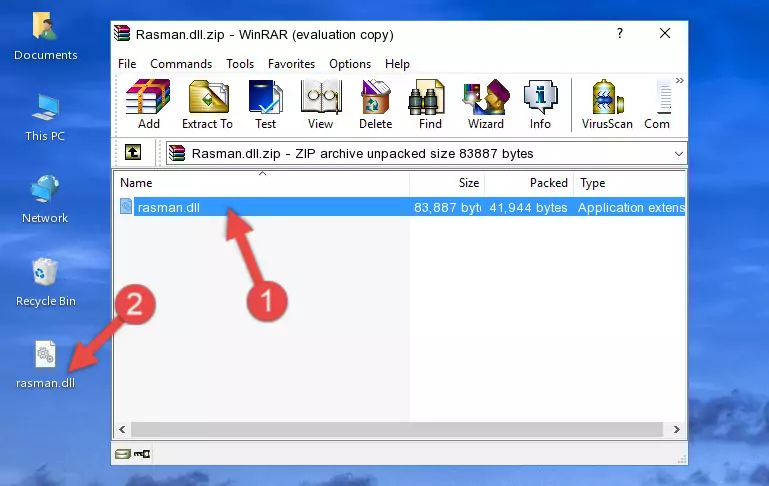
Task: Expand hidden toolbar buttons chevron
Action: pyautogui.click(x=679, y=80)
